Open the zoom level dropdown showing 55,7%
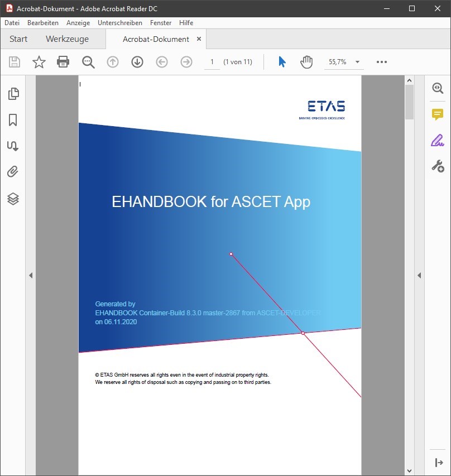Viewport: 451px width, 476px height. (x=357, y=62)
